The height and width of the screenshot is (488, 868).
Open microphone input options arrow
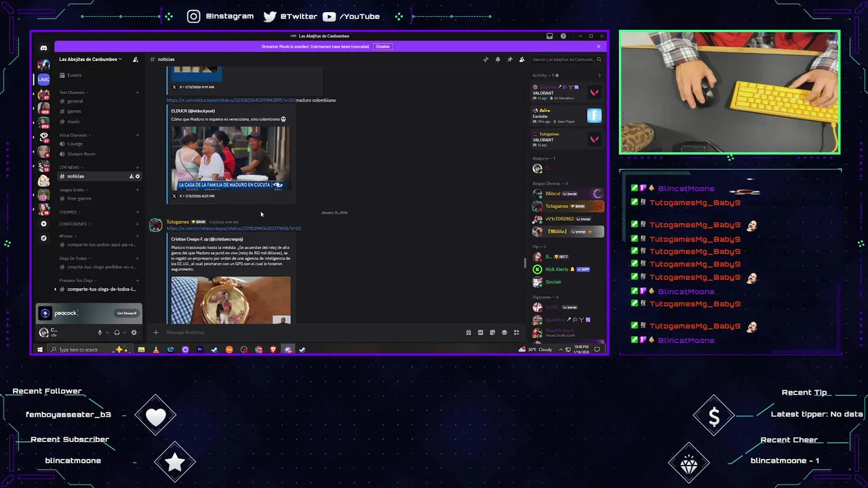click(107, 332)
